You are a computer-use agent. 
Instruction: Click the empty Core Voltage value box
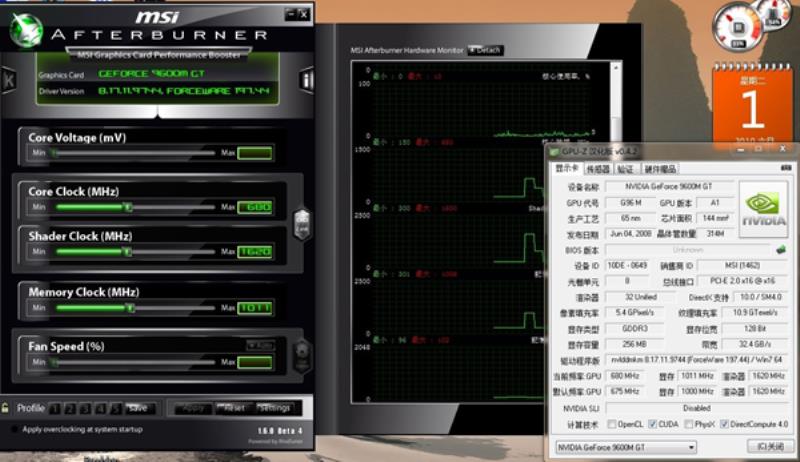pyautogui.click(x=255, y=153)
